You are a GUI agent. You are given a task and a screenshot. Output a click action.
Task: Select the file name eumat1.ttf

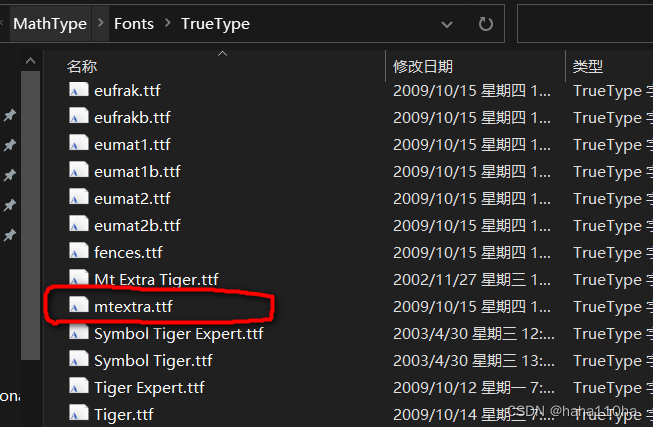[x=132, y=145]
